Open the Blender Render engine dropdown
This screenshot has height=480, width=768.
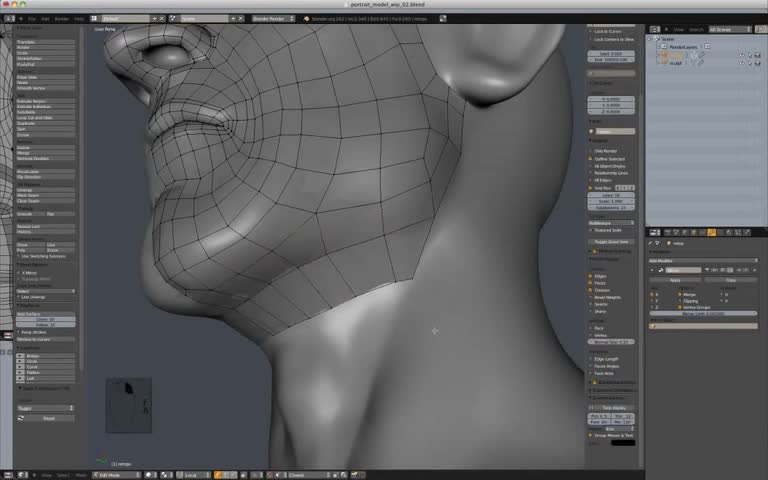271,18
